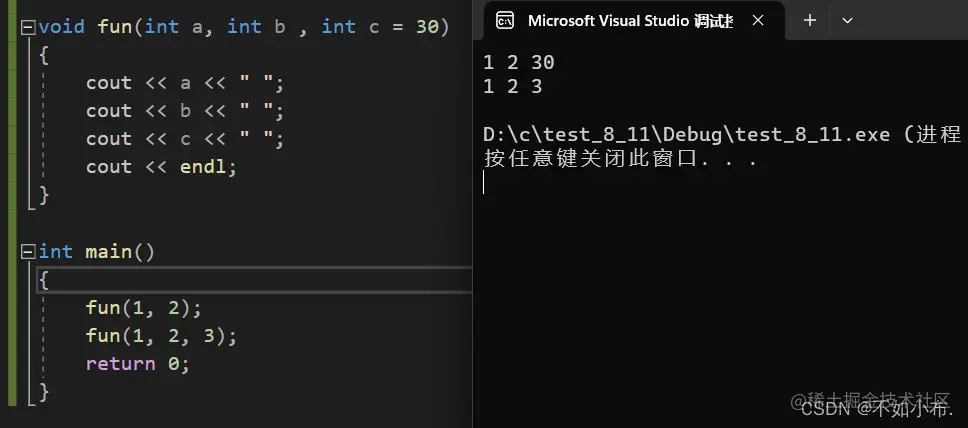Open the terminal tab dropdown chevron

click(848, 20)
